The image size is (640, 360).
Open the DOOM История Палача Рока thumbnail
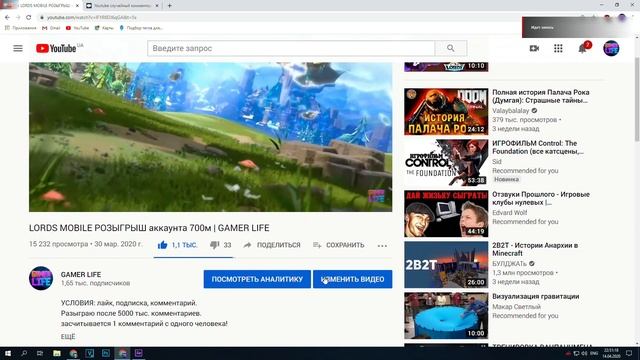(x=446, y=111)
